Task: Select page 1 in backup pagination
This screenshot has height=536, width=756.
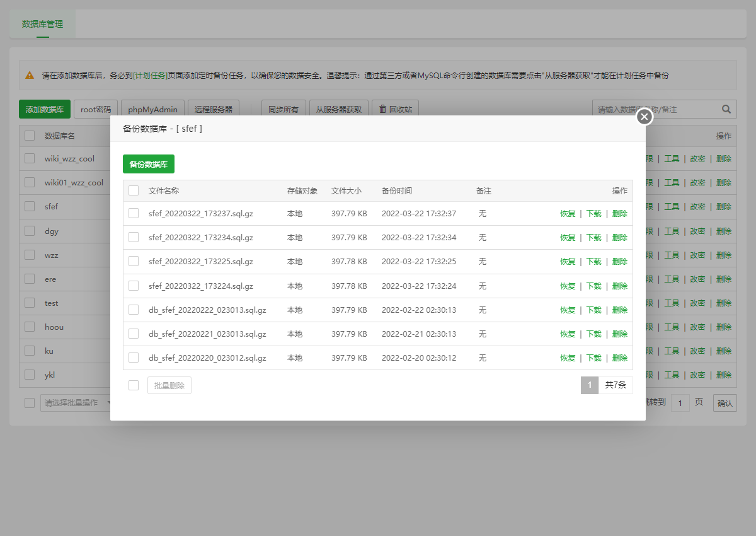Action: coord(589,385)
